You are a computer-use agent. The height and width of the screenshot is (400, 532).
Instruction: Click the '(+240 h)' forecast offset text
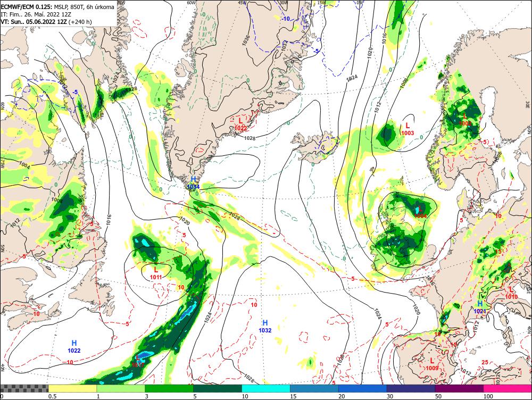coord(80,22)
